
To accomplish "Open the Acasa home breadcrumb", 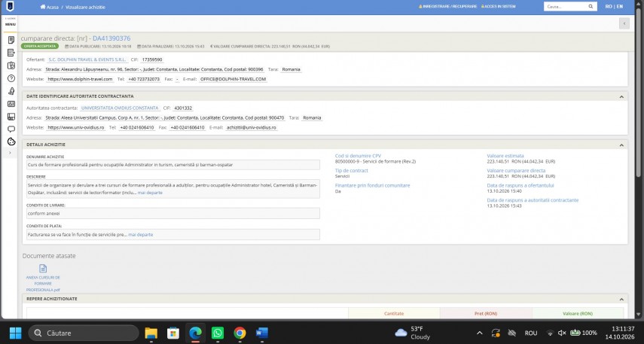I will pos(49,7).
